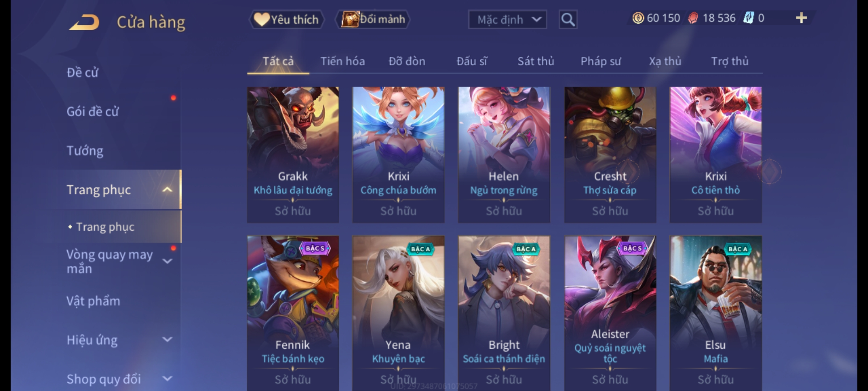Open the Mặc định sort dropdown

coord(507,20)
